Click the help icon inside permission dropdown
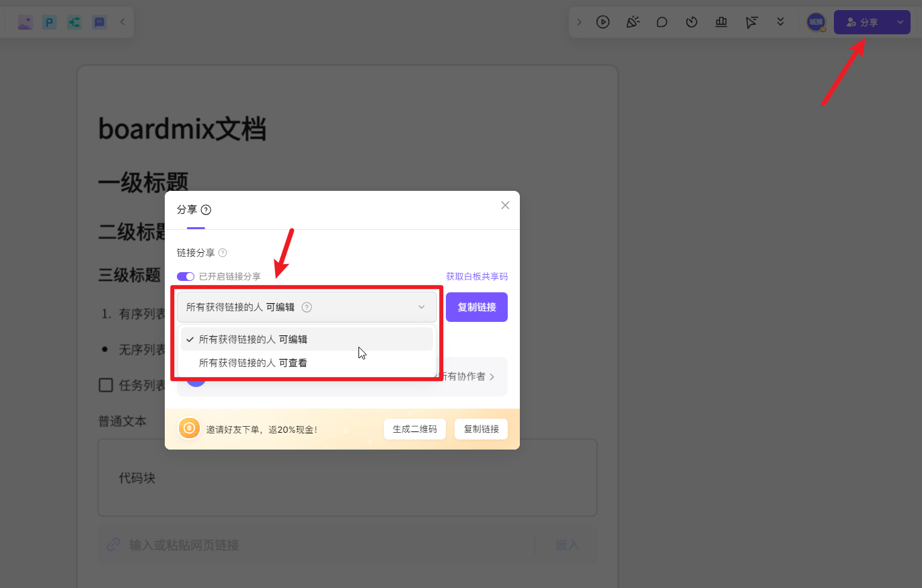Image resolution: width=922 pixels, height=588 pixels. click(307, 307)
